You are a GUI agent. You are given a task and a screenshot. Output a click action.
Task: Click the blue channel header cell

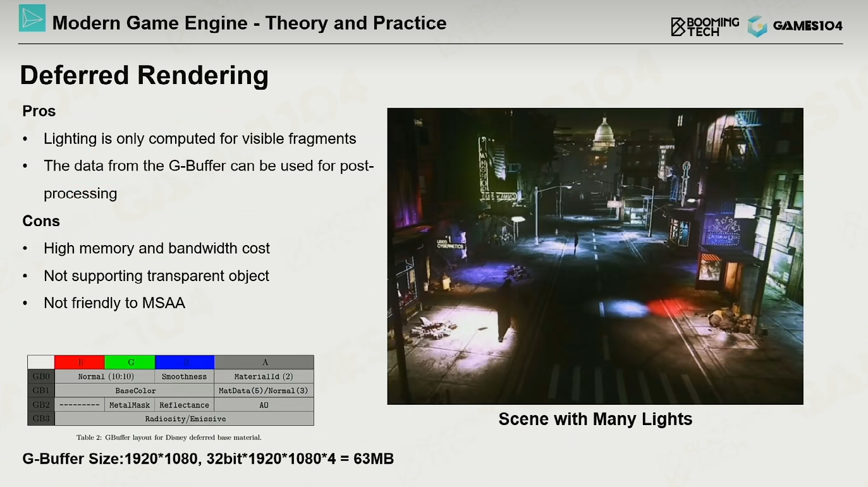point(185,362)
